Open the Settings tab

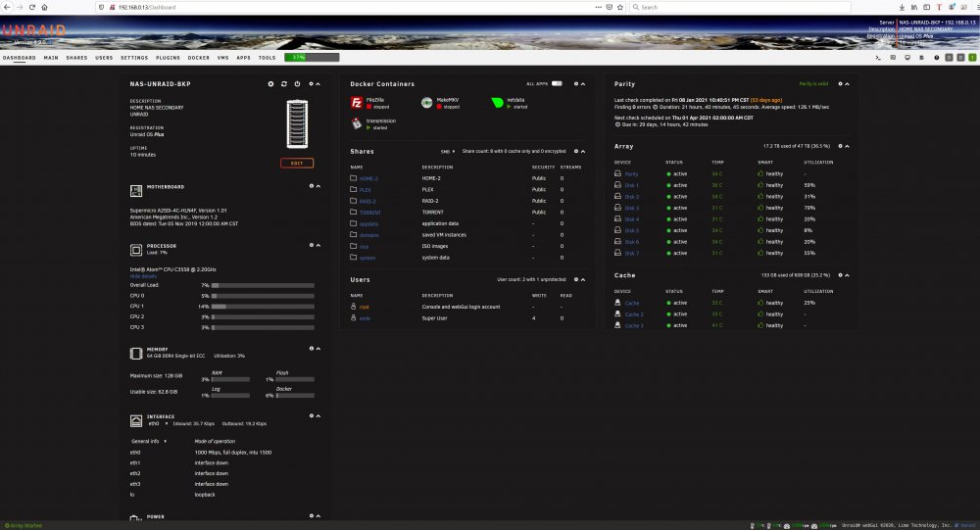pyautogui.click(x=134, y=58)
